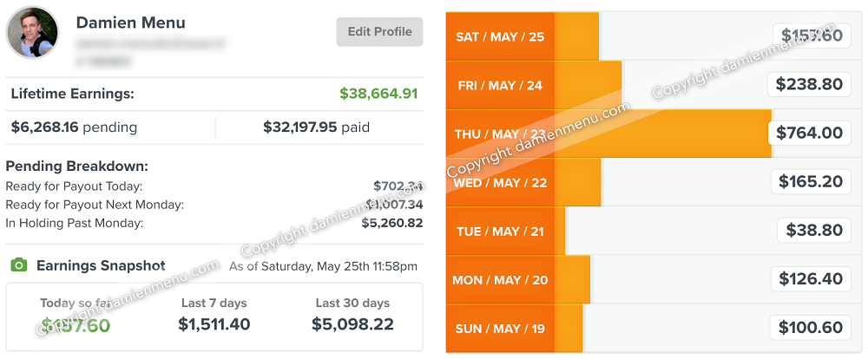Select the FRI / MAY / 24 bar label

[500, 86]
